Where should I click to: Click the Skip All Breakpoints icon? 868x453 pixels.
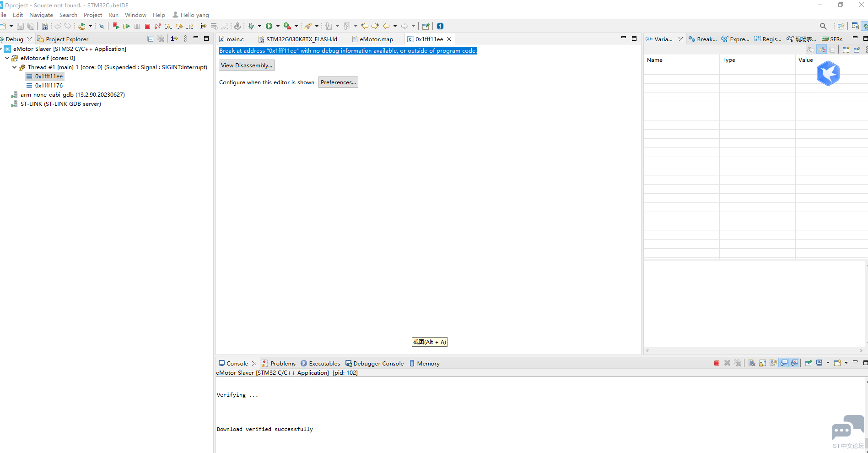pos(102,26)
